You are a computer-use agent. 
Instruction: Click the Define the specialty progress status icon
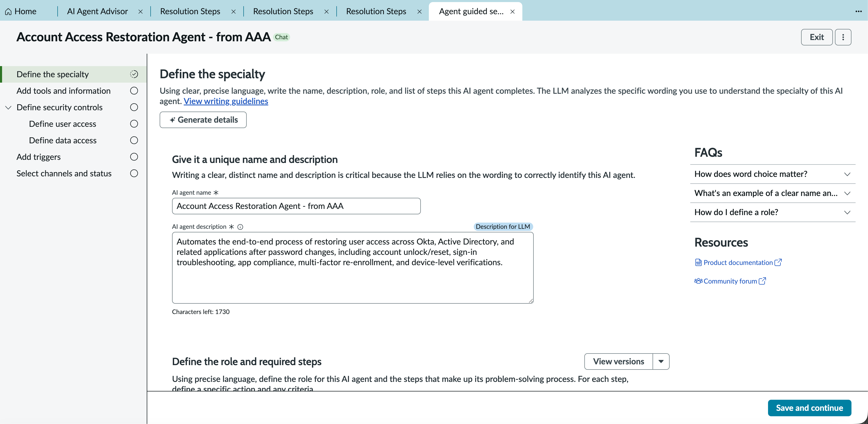point(134,74)
